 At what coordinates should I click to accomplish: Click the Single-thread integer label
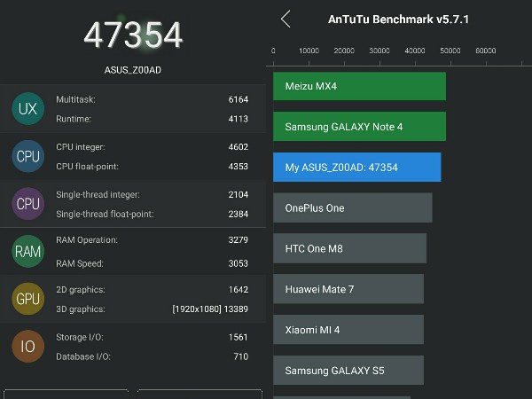click(98, 195)
